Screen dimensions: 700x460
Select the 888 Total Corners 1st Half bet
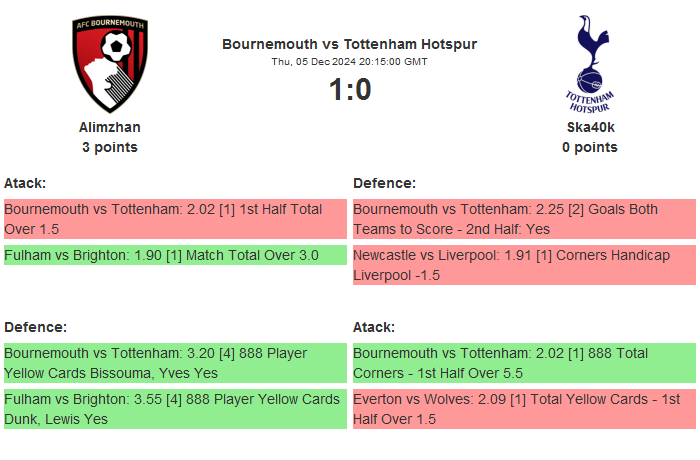tap(523, 363)
